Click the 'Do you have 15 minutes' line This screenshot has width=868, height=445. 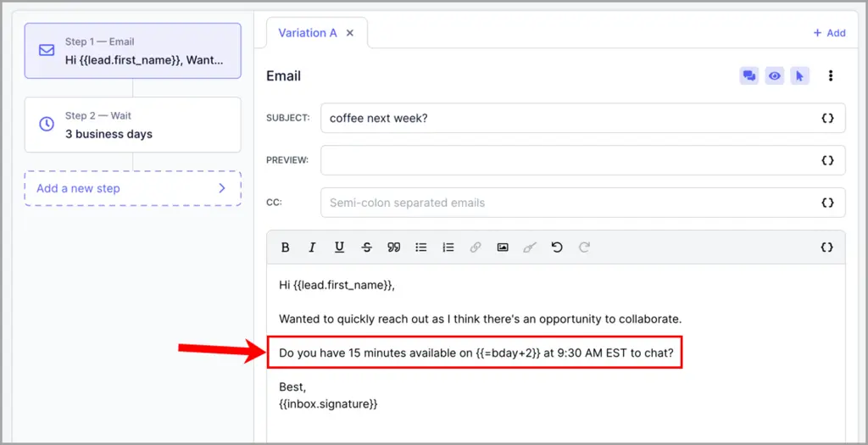pos(476,353)
